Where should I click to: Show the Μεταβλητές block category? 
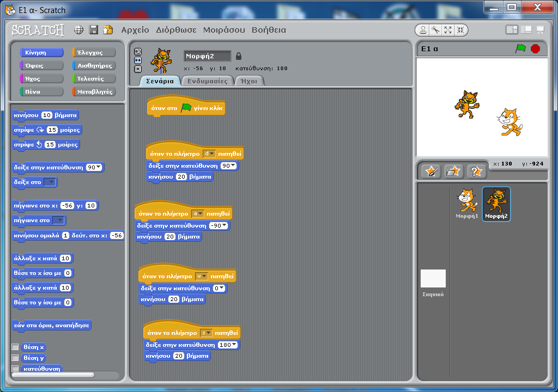point(94,91)
